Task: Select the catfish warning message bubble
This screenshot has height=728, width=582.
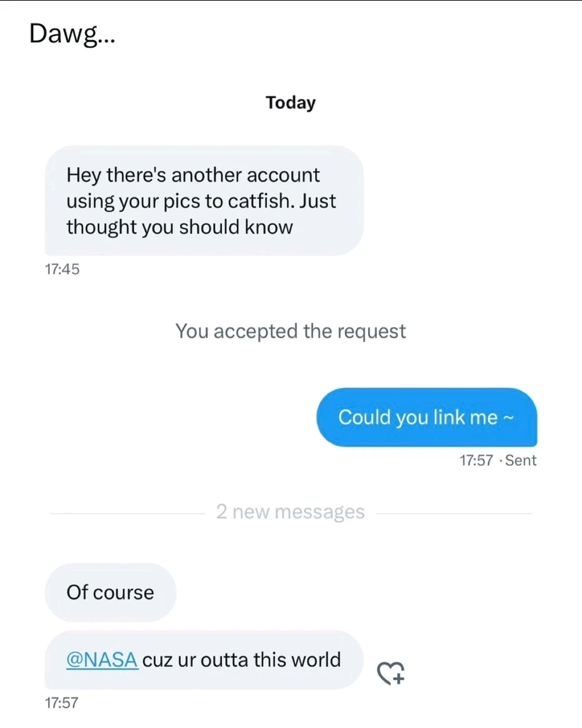Action: pyautogui.click(x=204, y=201)
